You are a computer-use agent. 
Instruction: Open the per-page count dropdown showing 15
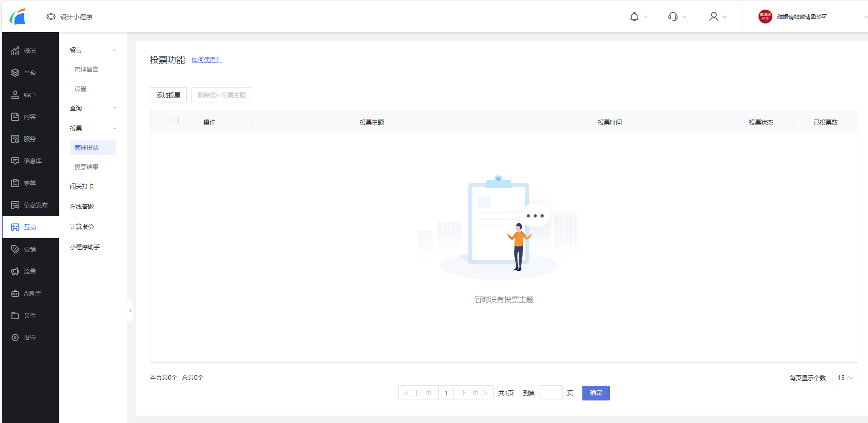coord(845,377)
